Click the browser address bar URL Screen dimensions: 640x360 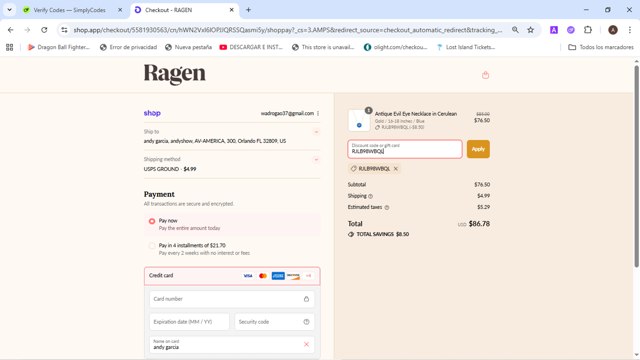click(x=288, y=30)
